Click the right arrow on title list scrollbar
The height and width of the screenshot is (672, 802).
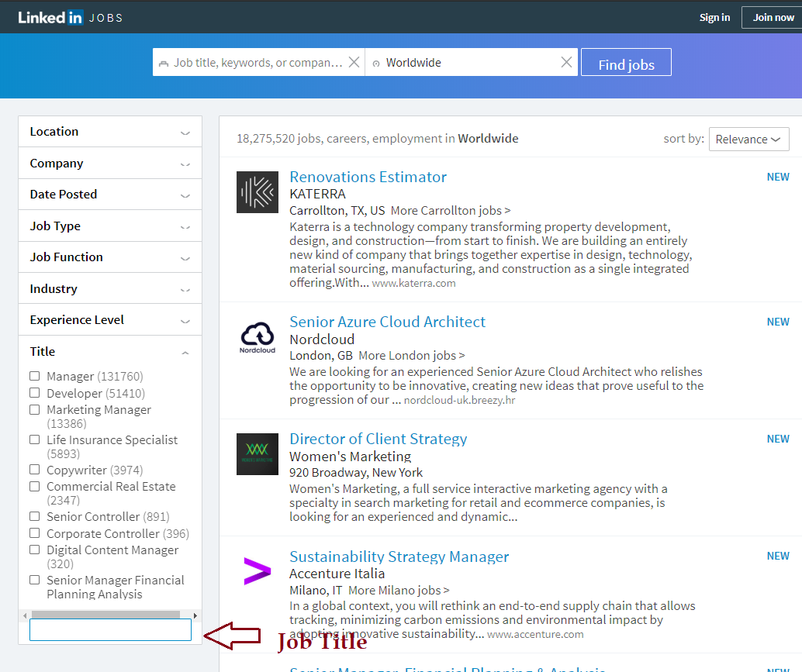pyautogui.click(x=195, y=615)
